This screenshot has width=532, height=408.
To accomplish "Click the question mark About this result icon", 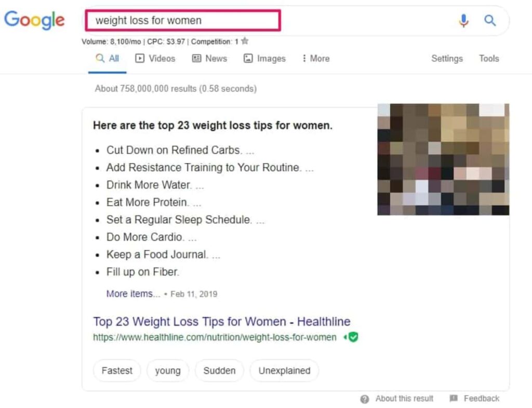I will click(365, 399).
